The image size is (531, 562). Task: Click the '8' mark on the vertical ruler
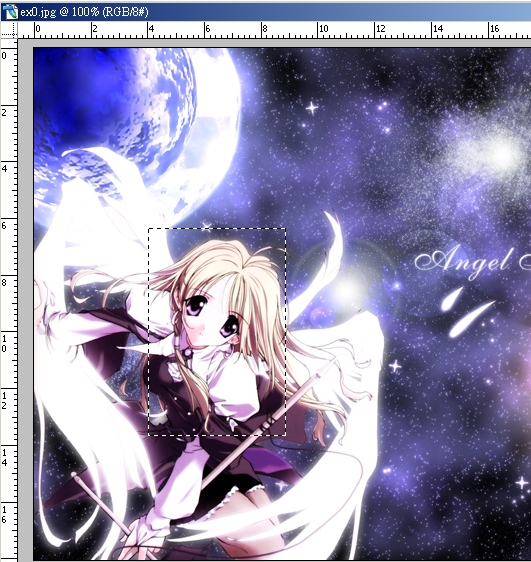pyautogui.click(x=4, y=282)
